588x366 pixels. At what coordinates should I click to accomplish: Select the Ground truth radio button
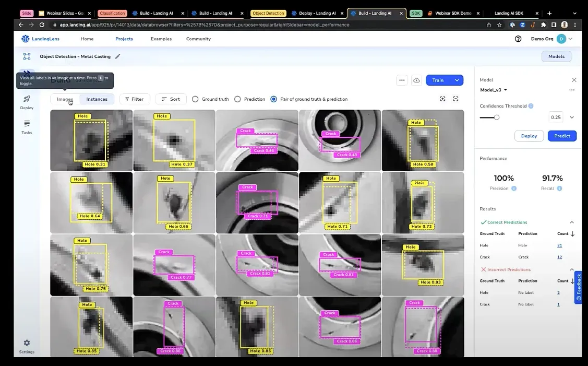pos(195,99)
